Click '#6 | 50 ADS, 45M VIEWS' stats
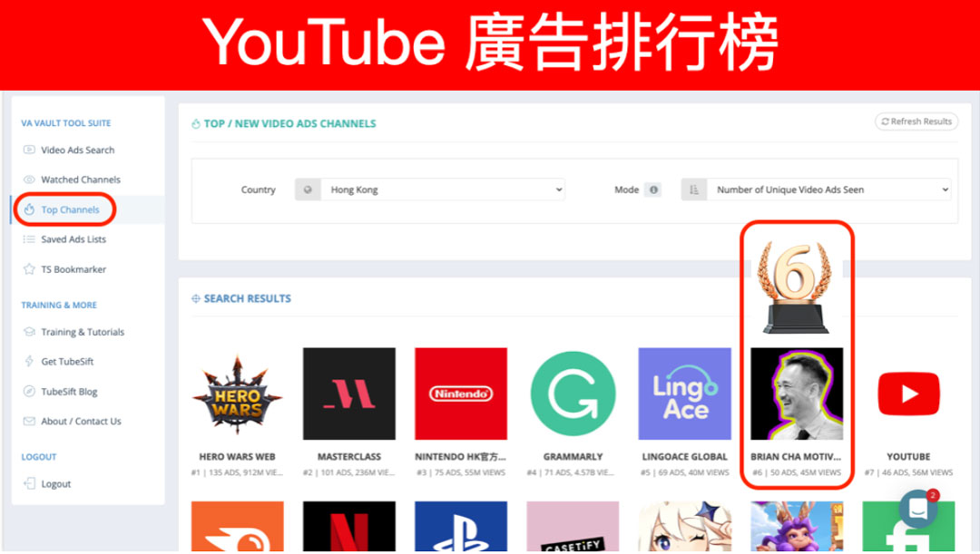 pyautogui.click(x=797, y=472)
